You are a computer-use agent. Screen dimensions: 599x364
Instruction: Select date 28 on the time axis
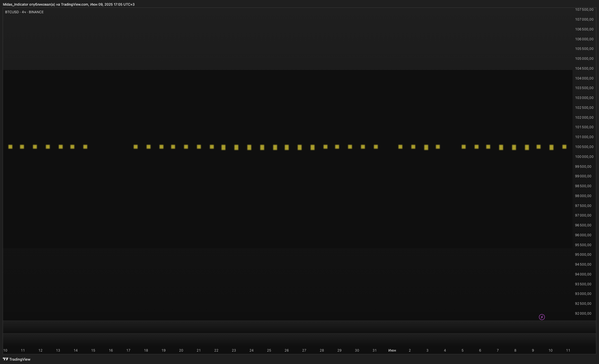(321, 351)
